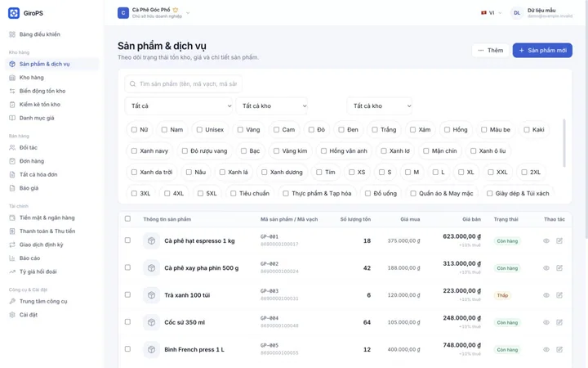The width and height of the screenshot is (588, 368).
Task: Click the filter panel scrollbar
Action: click(564, 143)
